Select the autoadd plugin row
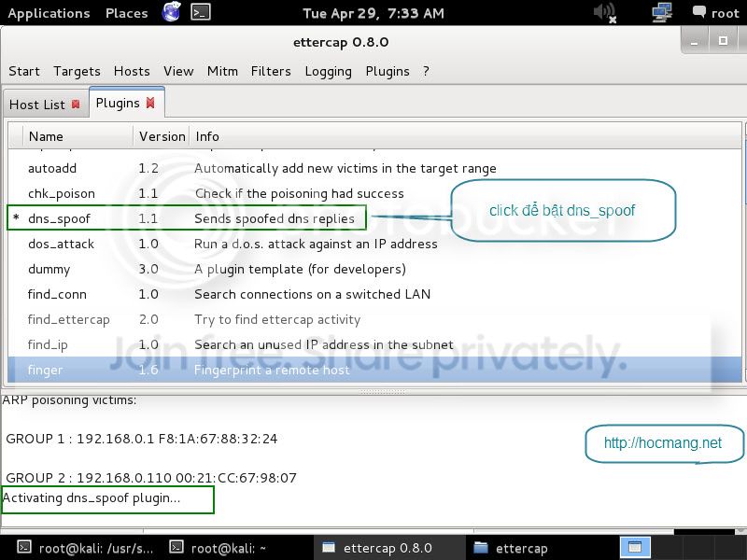The height and width of the screenshot is (560, 747). (x=374, y=169)
